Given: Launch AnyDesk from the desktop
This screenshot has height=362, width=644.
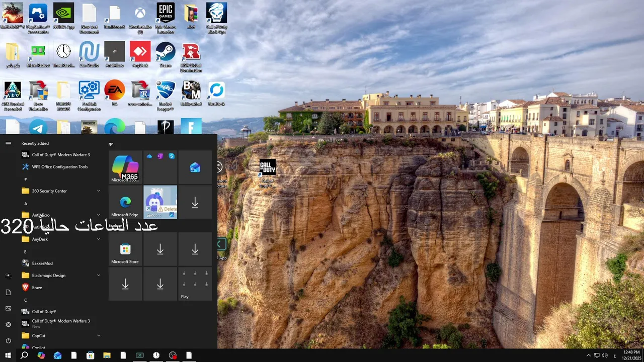Looking at the screenshot, I should (140, 55).
